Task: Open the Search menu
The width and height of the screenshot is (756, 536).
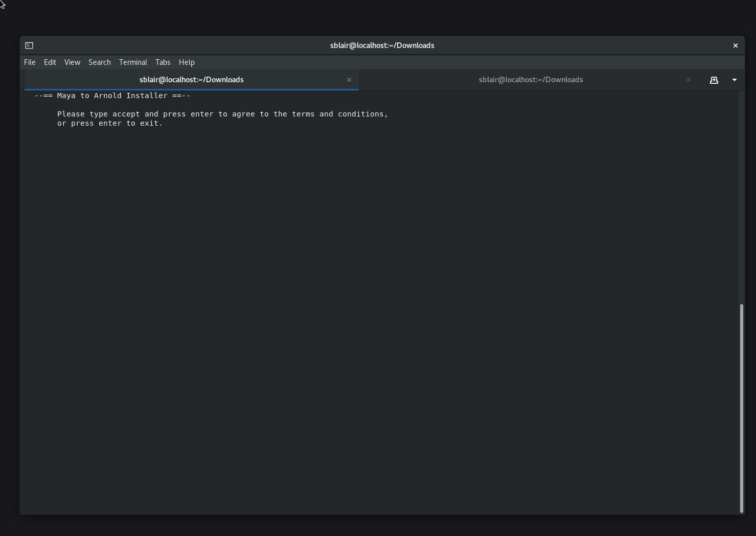Action: pyautogui.click(x=99, y=62)
